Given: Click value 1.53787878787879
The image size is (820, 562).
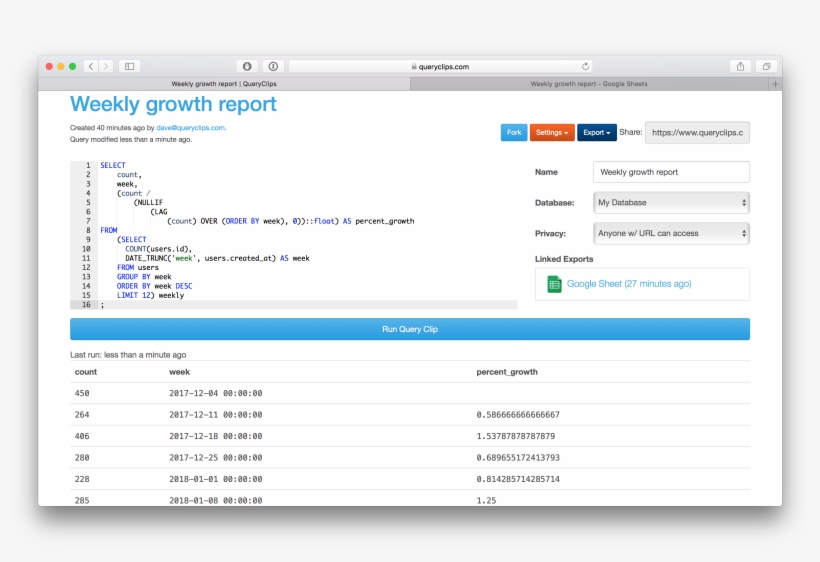Looking at the screenshot, I should (x=516, y=436).
